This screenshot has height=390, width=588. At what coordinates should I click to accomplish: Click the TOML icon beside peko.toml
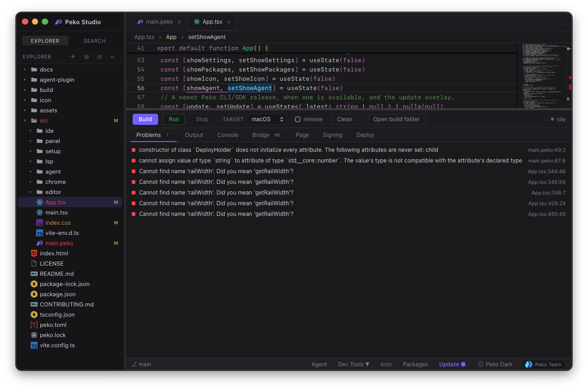[x=34, y=325]
